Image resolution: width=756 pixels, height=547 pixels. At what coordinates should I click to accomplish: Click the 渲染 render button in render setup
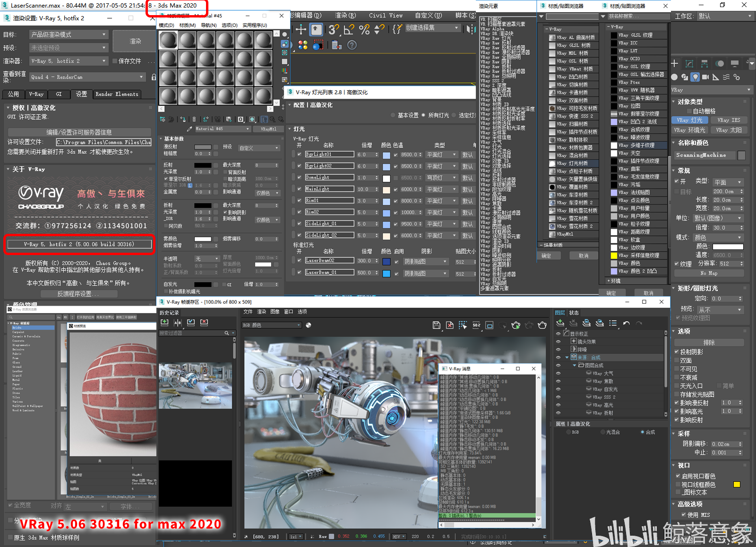tap(135, 41)
